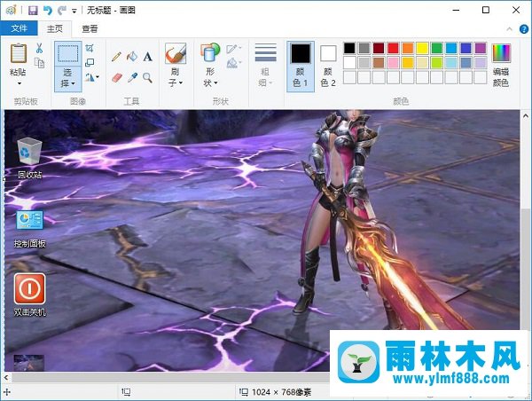Select the Fill with color bucket
This screenshot has width=532, height=401.
coord(131,57)
